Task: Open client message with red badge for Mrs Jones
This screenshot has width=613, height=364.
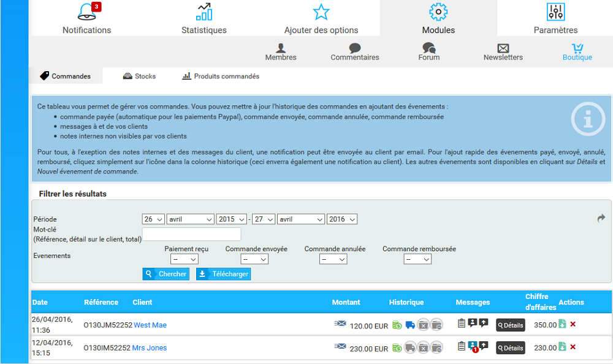Action: tap(473, 347)
